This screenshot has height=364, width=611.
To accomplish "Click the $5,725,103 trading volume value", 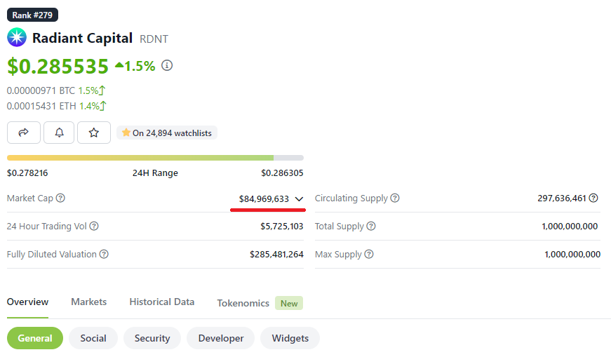I will pos(282,226).
